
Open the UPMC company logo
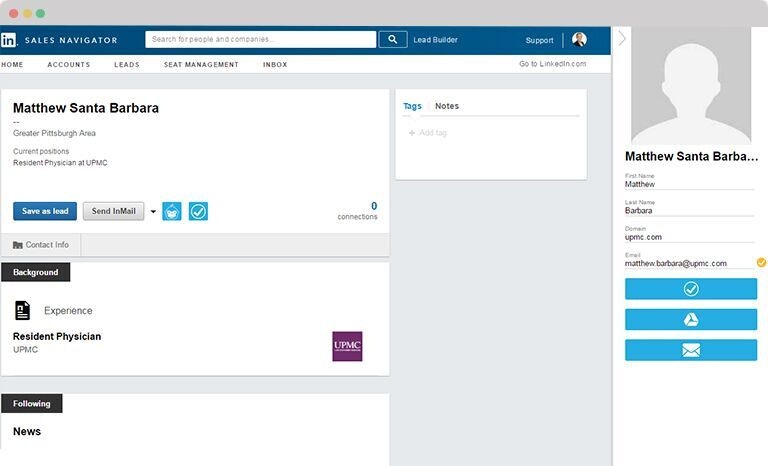click(347, 346)
